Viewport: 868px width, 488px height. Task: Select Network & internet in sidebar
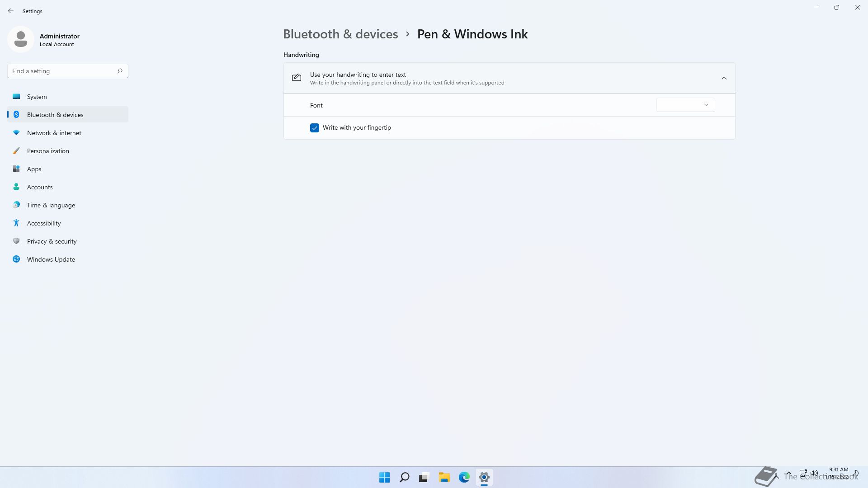(68, 133)
